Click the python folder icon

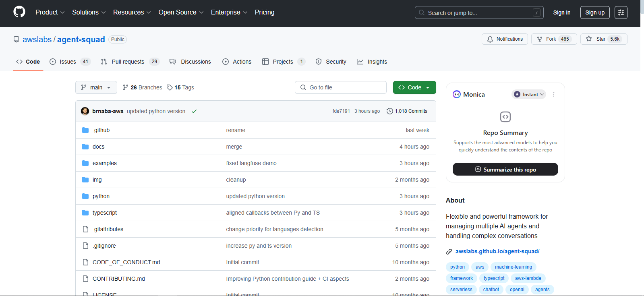point(85,196)
